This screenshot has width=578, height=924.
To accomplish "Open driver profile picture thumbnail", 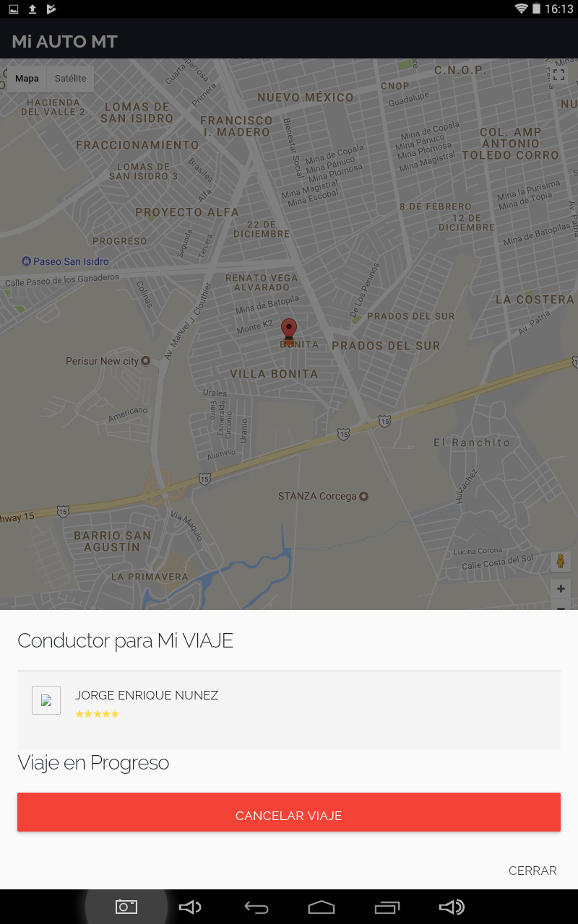I will tap(46, 700).
